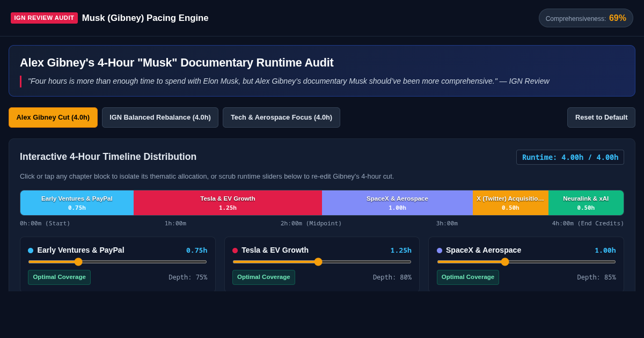Click the 1.00h value in SpaceX card

pos(605,250)
